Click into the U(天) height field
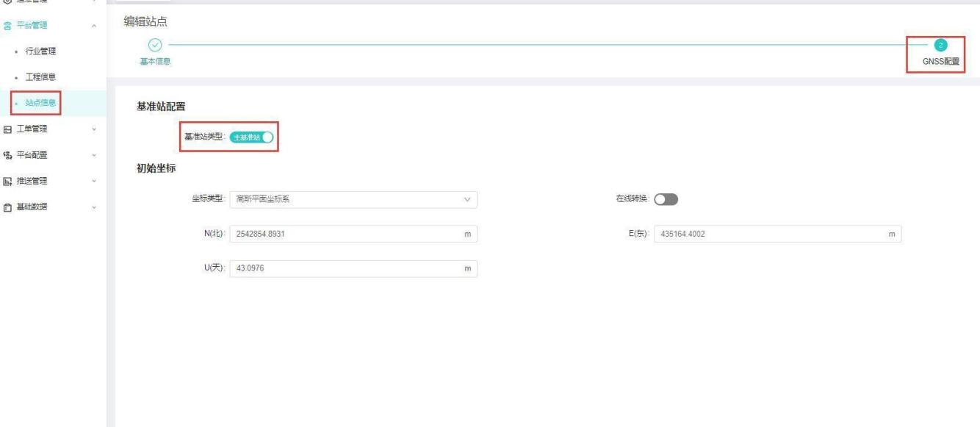This screenshot has width=980, height=427. (x=345, y=268)
